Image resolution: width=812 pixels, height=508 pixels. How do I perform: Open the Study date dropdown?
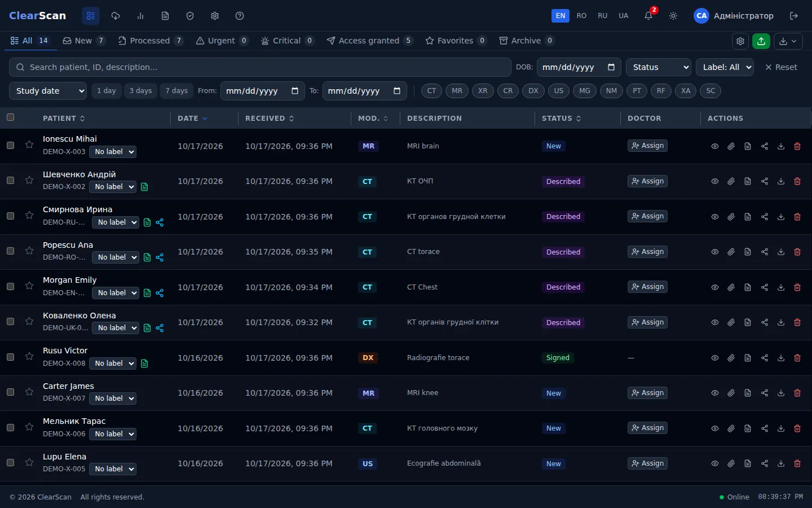48,91
